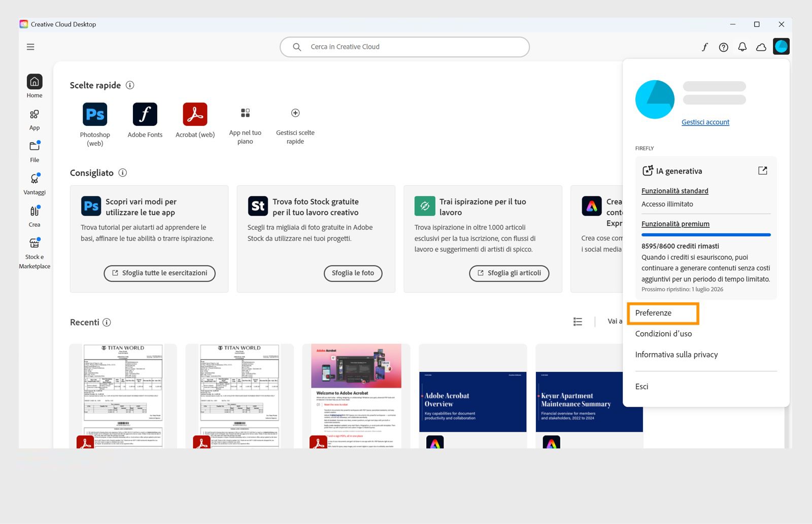The image size is (812, 524).
Task: Open Funzionalità premium link
Action: (x=675, y=224)
